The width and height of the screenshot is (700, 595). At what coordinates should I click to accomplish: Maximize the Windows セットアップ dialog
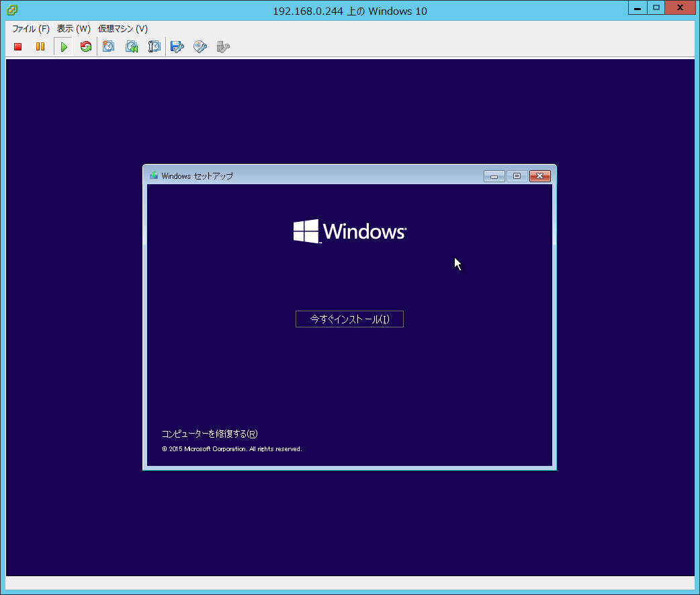pos(517,176)
